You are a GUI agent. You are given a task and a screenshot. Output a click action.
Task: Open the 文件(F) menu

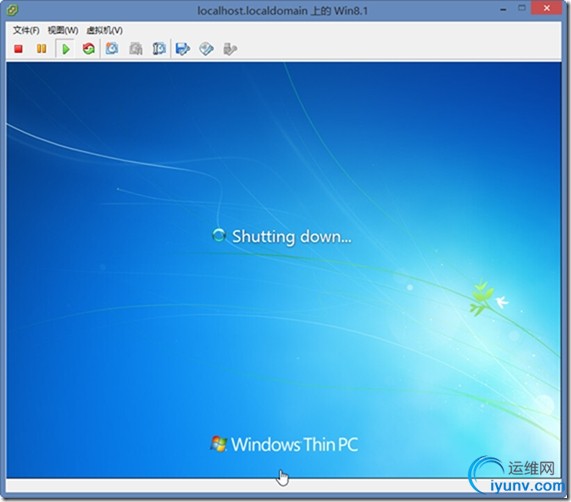(26, 30)
